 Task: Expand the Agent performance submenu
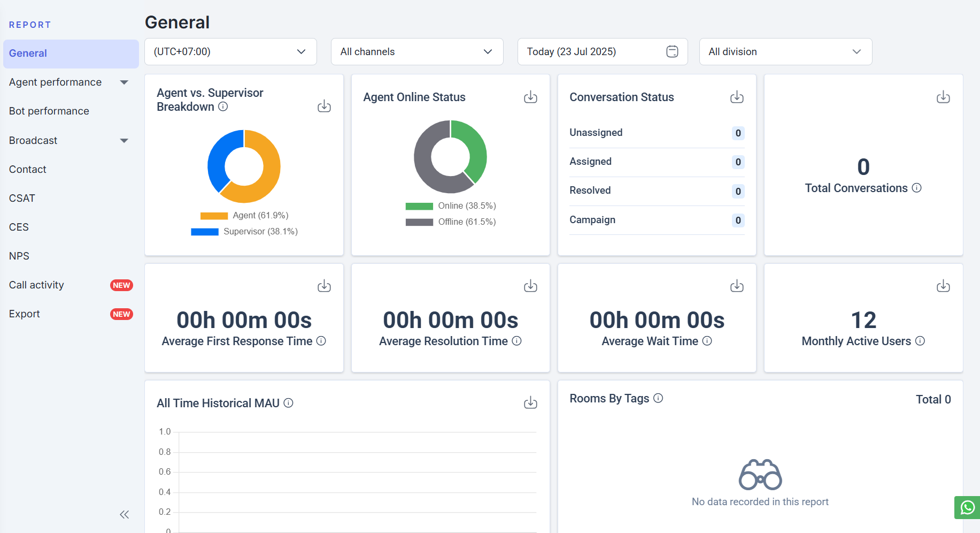(x=70, y=82)
